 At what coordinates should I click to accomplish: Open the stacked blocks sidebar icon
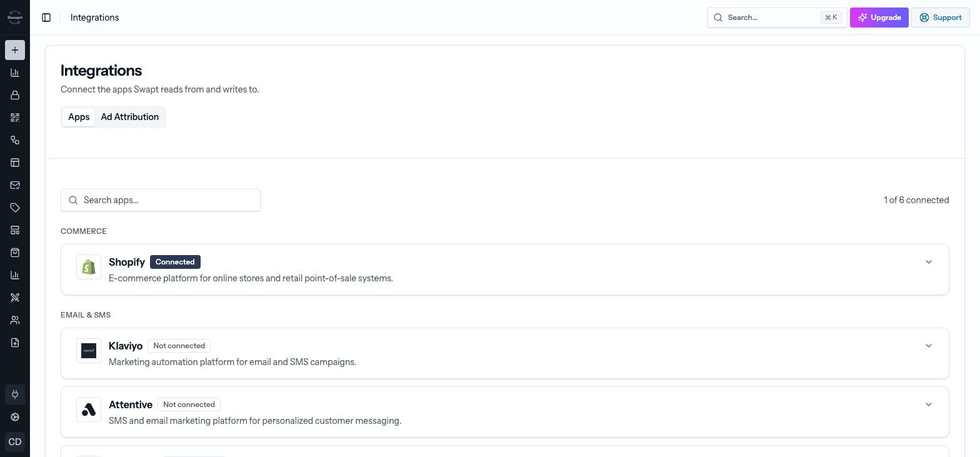coord(15,230)
